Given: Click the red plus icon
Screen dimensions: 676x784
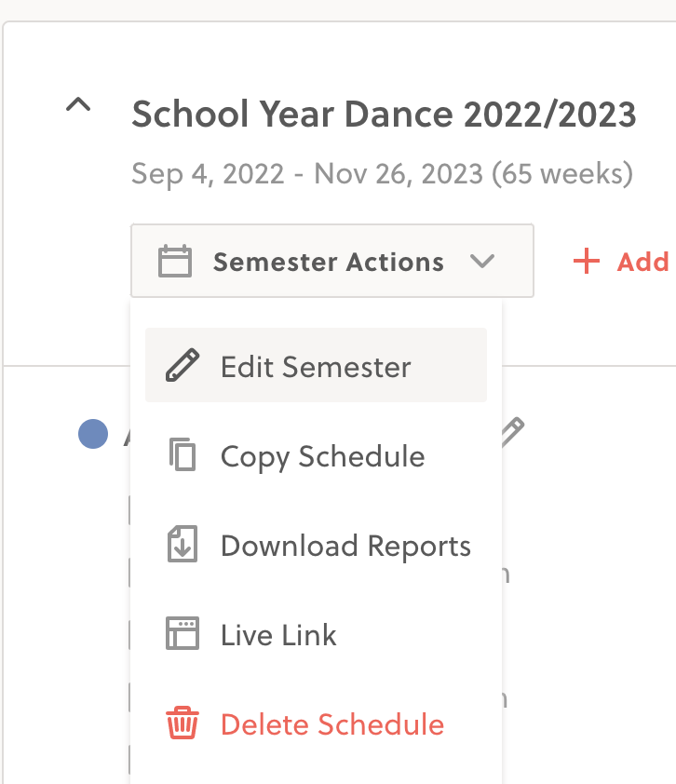Looking at the screenshot, I should tap(587, 262).
